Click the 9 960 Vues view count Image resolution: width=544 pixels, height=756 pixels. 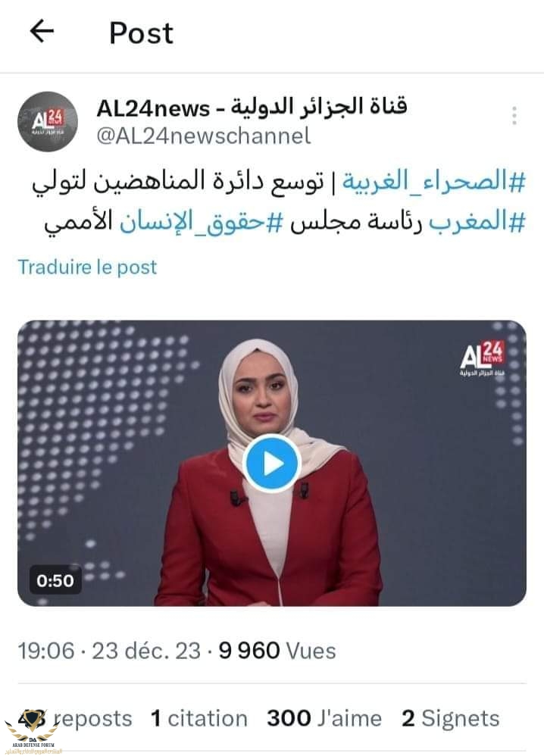[x=277, y=651]
